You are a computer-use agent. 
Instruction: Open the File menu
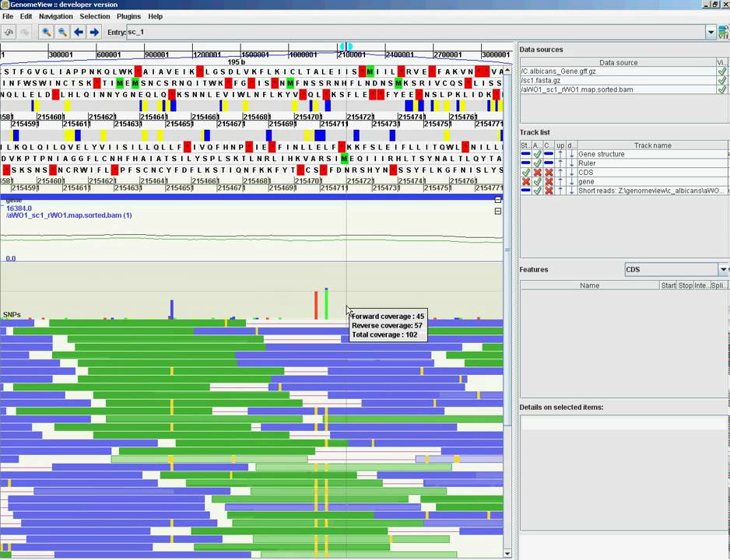click(8, 16)
